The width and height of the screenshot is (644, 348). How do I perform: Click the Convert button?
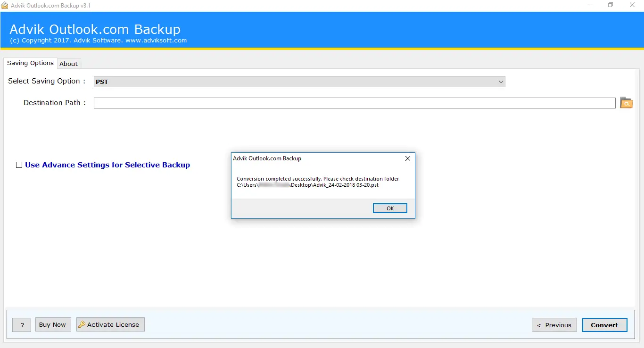604,325
